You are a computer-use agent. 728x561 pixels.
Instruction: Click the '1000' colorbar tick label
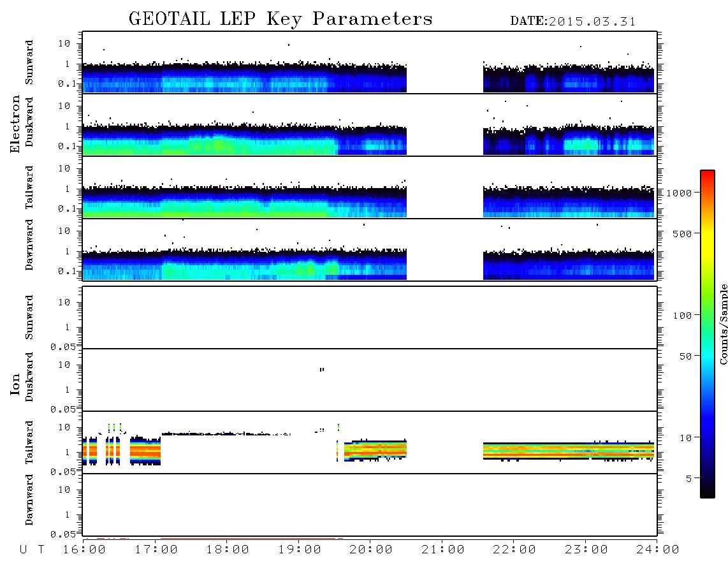[680, 193]
